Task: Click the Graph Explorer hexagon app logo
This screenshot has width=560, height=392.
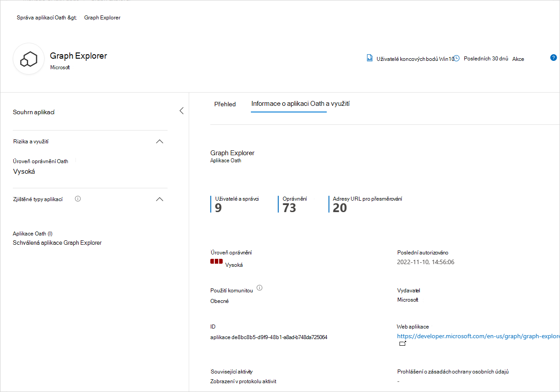Action: (28, 58)
